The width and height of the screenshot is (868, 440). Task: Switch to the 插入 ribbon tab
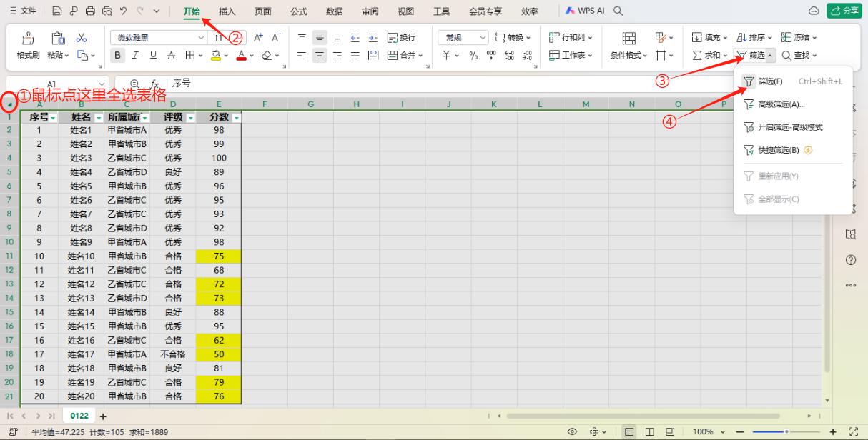[227, 11]
